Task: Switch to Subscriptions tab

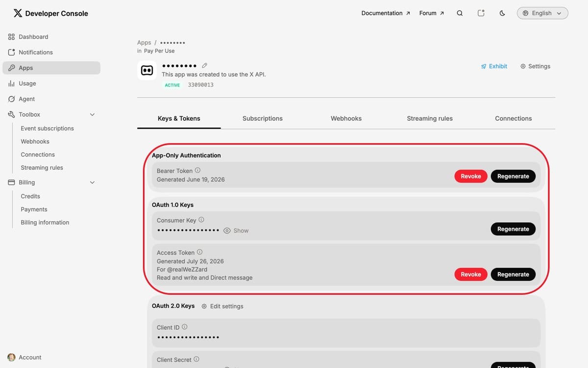Action: (x=263, y=118)
